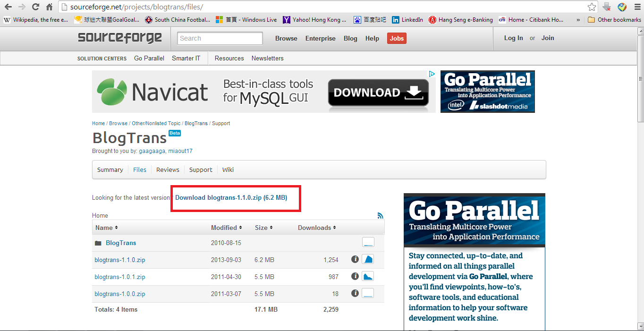Click the browser Home house icon

click(x=49, y=7)
